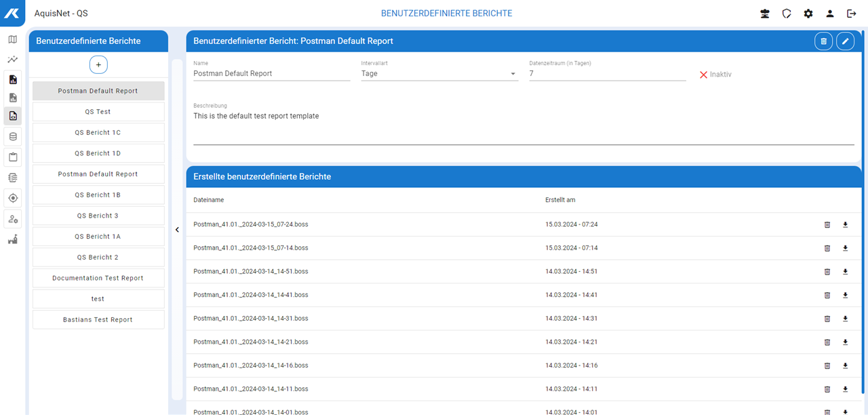Collapse the report list panel with chevron
Viewport: 868px width, 415px height.
(177, 230)
